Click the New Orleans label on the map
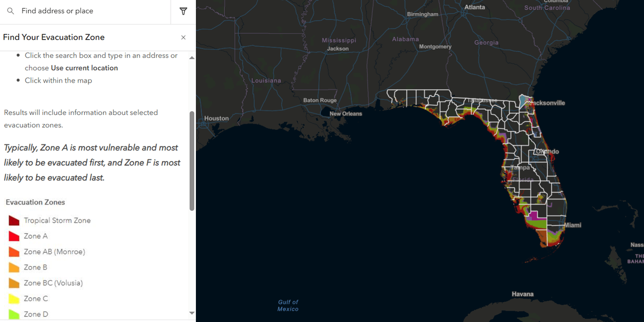Viewport: 644px width, 322px height. click(x=346, y=114)
